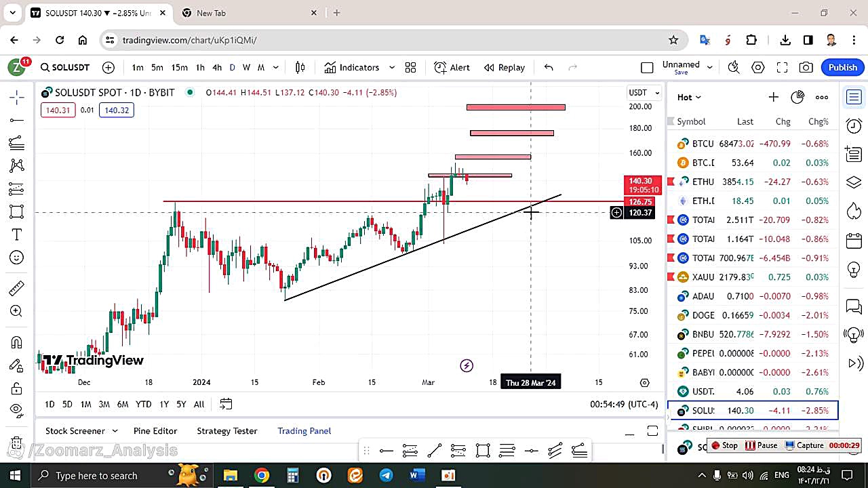Set range to 6M

pos(123,404)
